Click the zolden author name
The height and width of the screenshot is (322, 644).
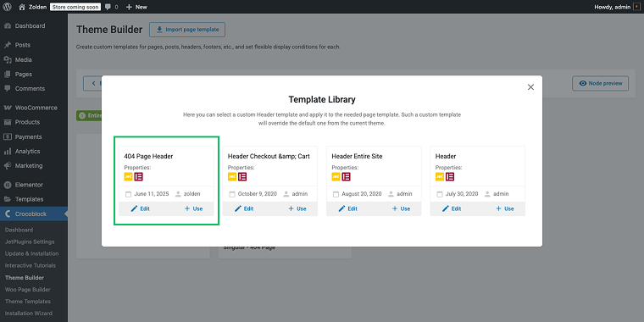192,194
